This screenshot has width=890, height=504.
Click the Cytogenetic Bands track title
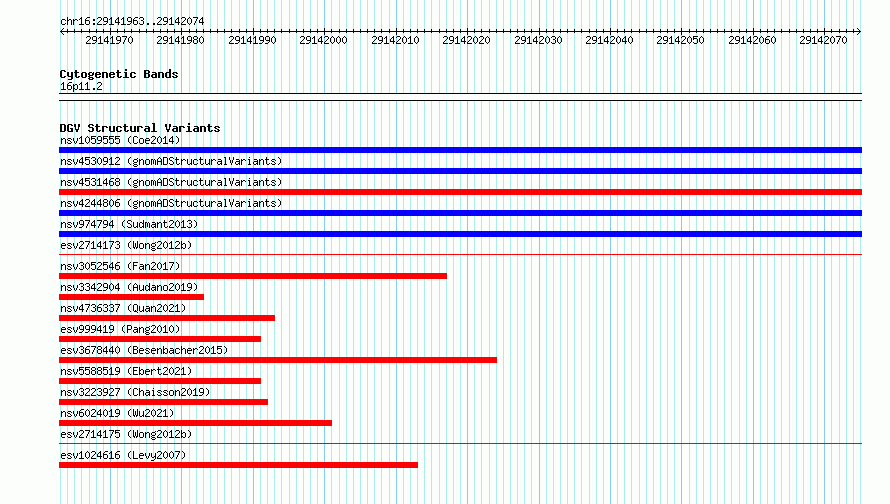[119, 74]
